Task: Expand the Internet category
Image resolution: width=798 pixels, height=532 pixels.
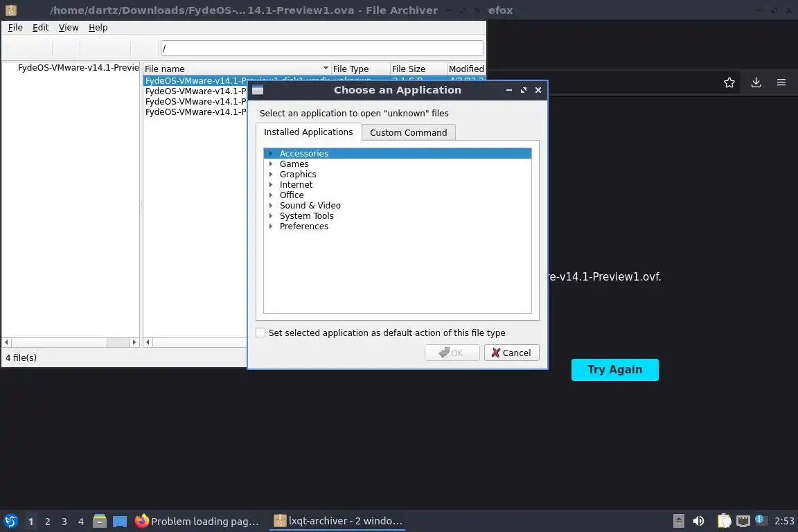Action: (271, 185)
